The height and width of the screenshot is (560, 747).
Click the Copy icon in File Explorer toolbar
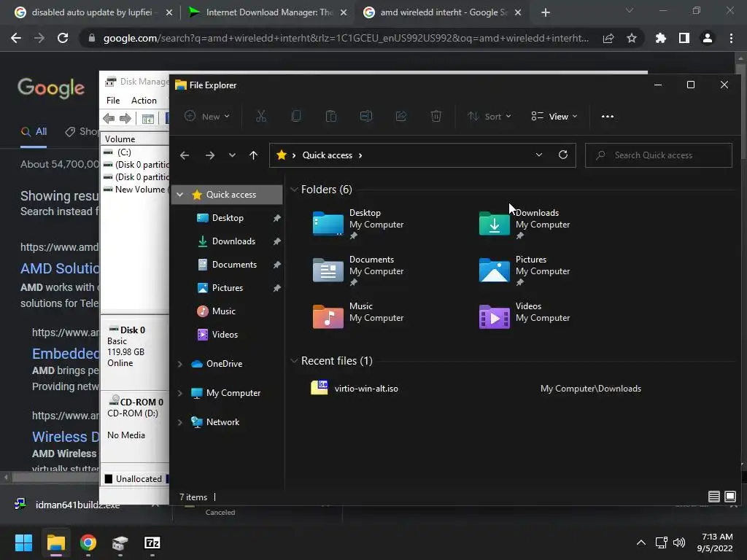click(x=296, y=116)
